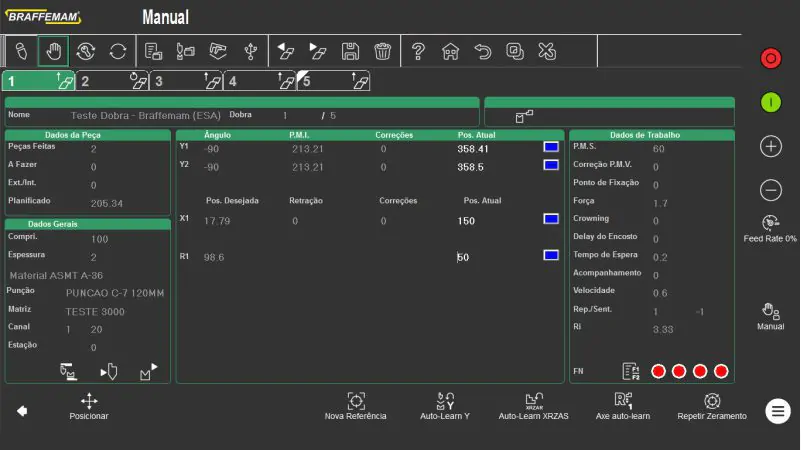Click the plus increase circle icon
The width and height of the screenshot is (801, 450).
coord(770,147)
